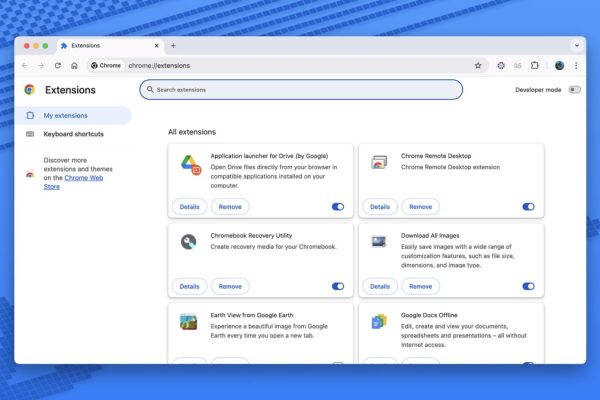Image resolution: width=600 pixels, height=400 pixels.
Task: Disable Chrome Remote Desktop extension toggle
Action: tap(528, 207)
